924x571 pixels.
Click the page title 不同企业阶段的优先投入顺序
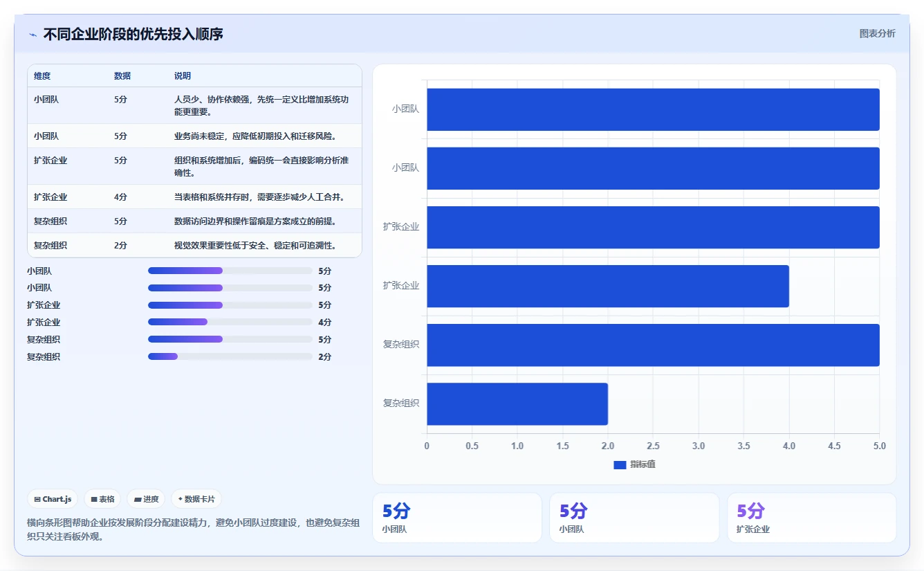click(x=133, y=34)
